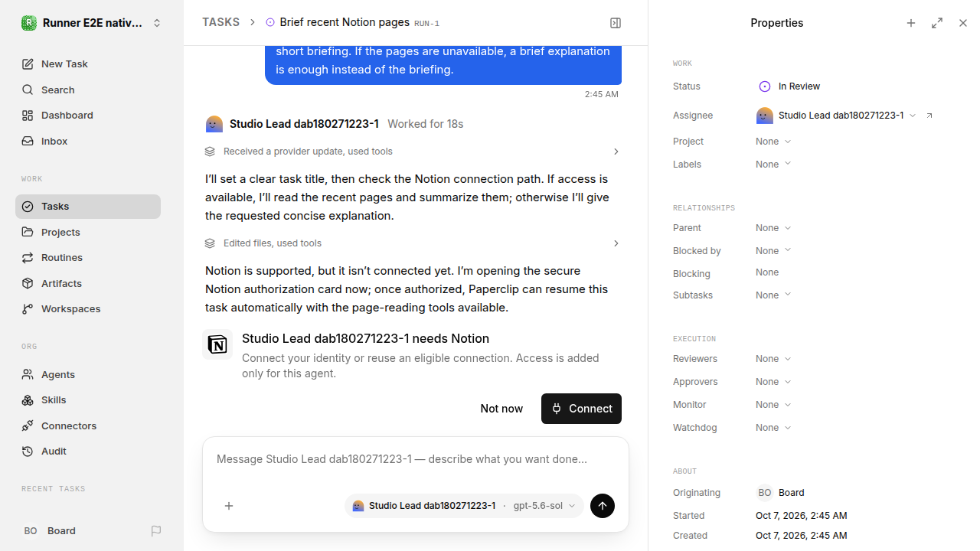Click the In Review status icon
The height and width of the screenshot is (551, 980).
click(x=764, y=86)
